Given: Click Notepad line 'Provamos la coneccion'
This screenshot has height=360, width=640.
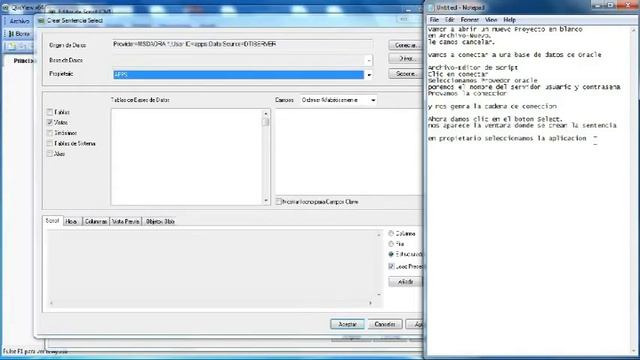Looking at the screenshot, I should click(467, 93).
